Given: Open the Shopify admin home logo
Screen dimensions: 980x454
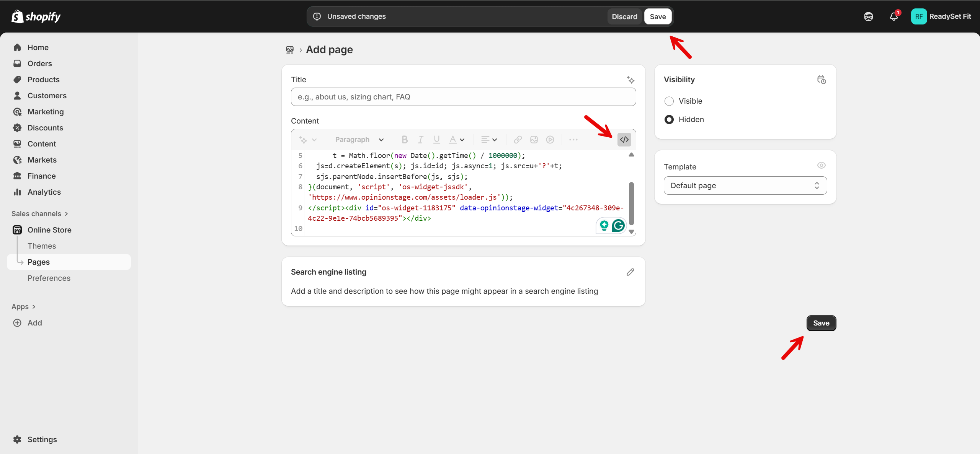Looking at the screenshot, I should point(36,16).
